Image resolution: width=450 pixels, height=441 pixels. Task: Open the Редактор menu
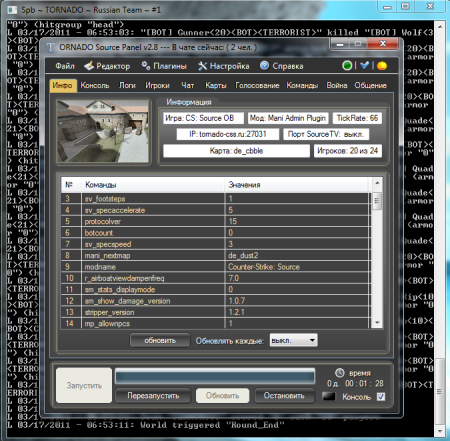tap(107, 66)
